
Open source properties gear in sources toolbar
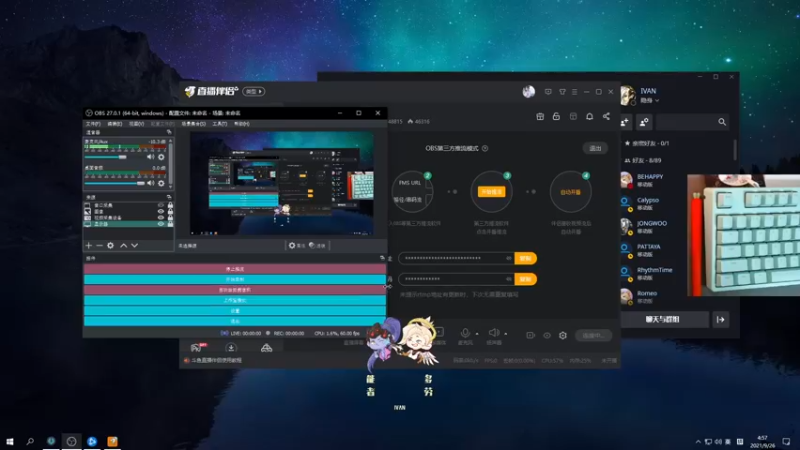(110, 245)
